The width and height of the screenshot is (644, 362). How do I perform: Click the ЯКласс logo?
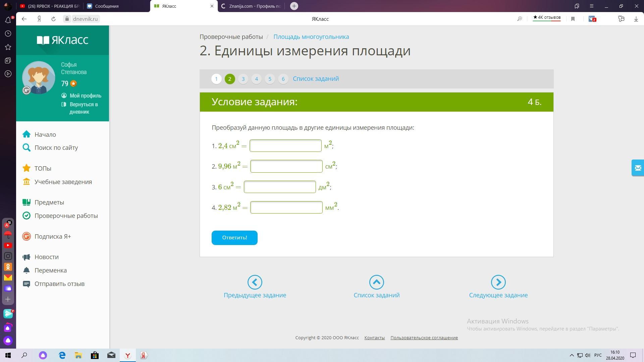(62, 40)
